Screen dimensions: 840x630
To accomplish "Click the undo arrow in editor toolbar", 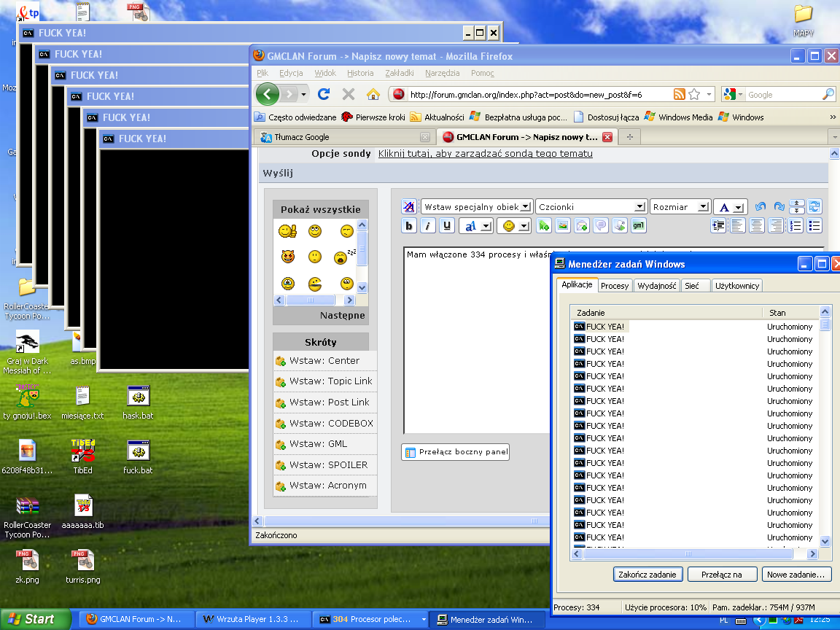I will point(760,207).
